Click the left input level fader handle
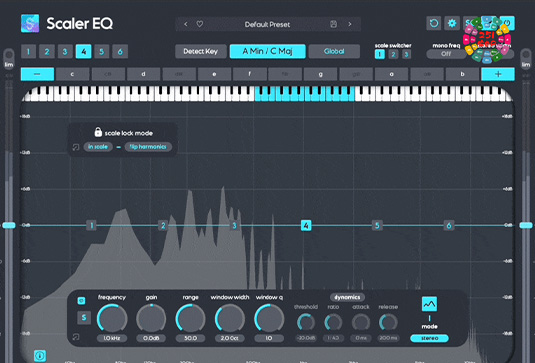 coord(9,225)
